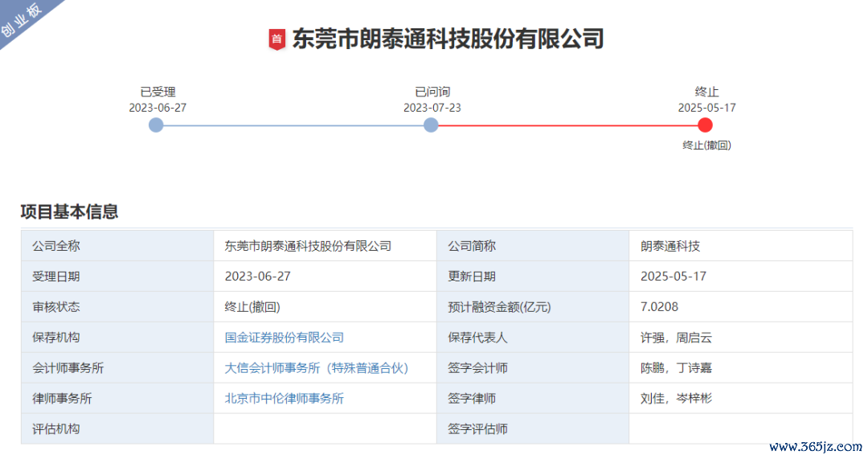Click the 已问询 stage label

point(432,92)
